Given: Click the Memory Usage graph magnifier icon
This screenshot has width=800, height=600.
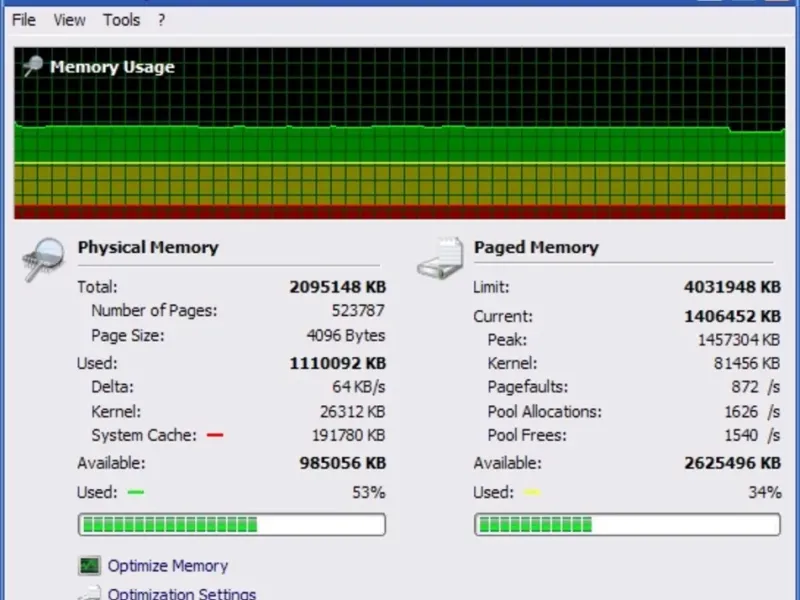Looking at the screenshot, I should coord(33,66).
